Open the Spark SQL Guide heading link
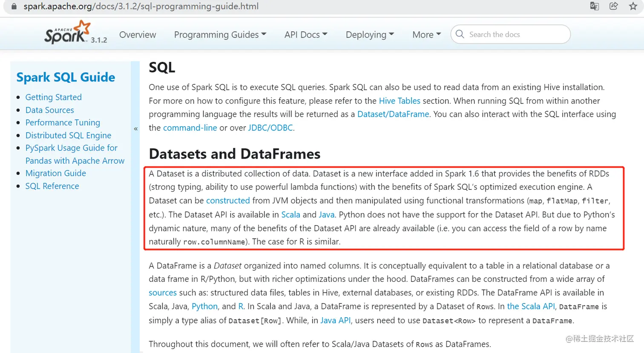The image size is (644, 353). 66,77
